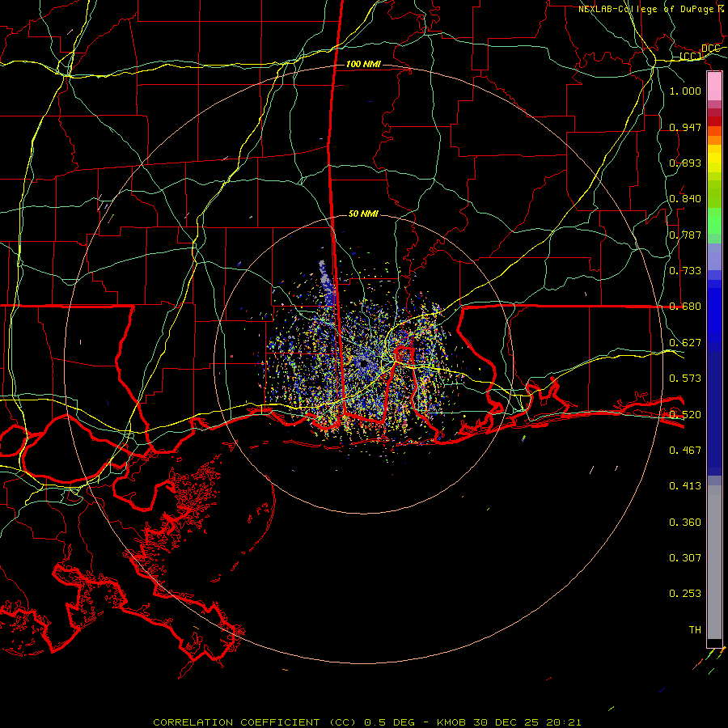Click the (CC) label above color bar
The height and width of the screenshot is (728, 728).
tap(691, 57)
